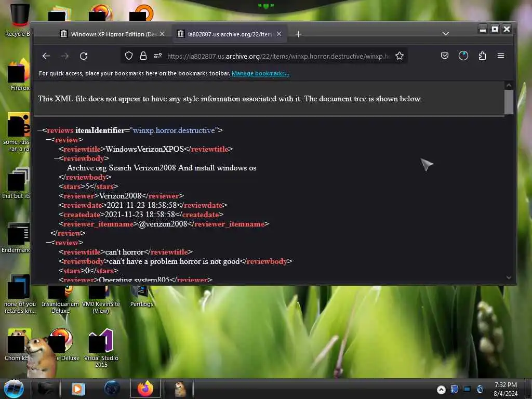
Task: Click the @verizon2008 reviewer_itemname value
Action: [x=163, y=224]
